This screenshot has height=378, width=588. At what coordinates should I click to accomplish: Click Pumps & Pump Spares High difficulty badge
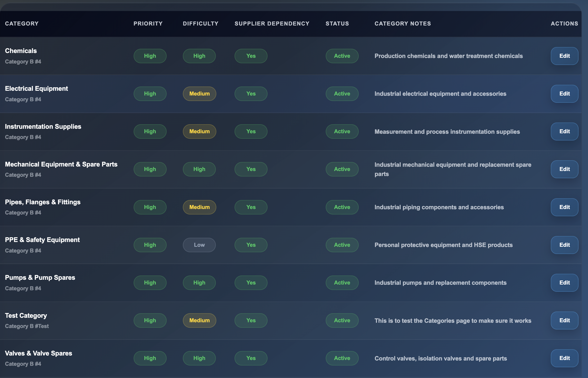pyautogui.click(x=199, y=283)
